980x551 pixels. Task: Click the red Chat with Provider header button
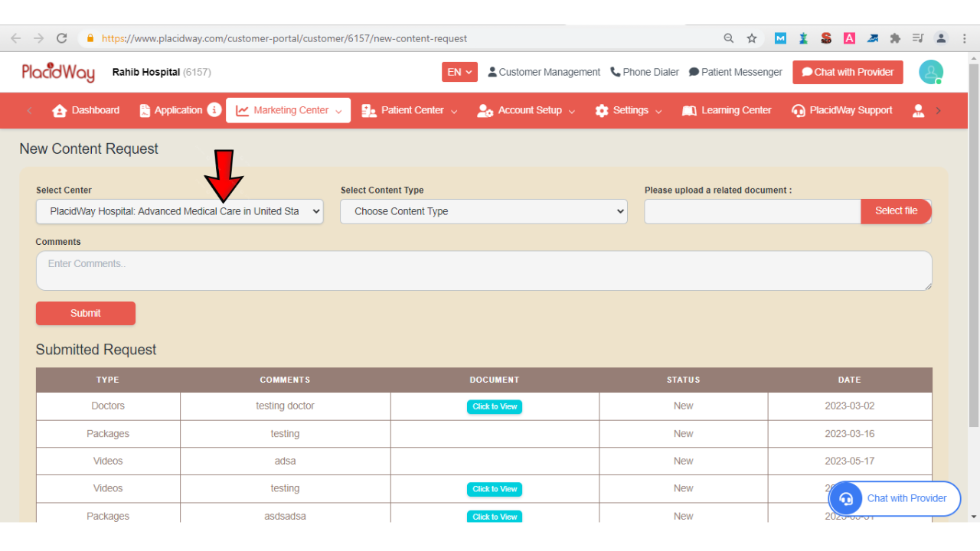pos(848,72)
